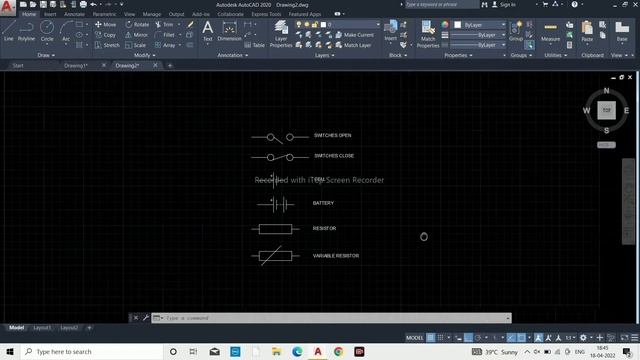The image size is (640, 360).
Task: Click Match Layer button
Action: click(353, 45)
